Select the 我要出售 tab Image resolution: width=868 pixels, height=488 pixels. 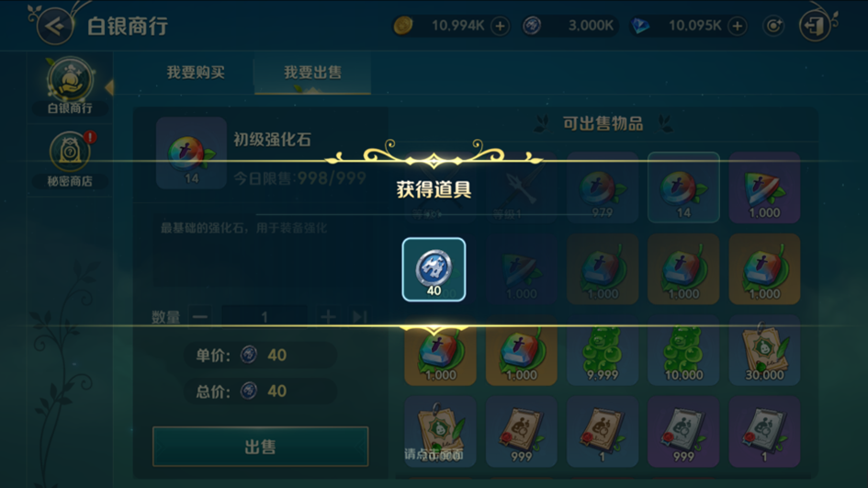click(x=312, y=73)
